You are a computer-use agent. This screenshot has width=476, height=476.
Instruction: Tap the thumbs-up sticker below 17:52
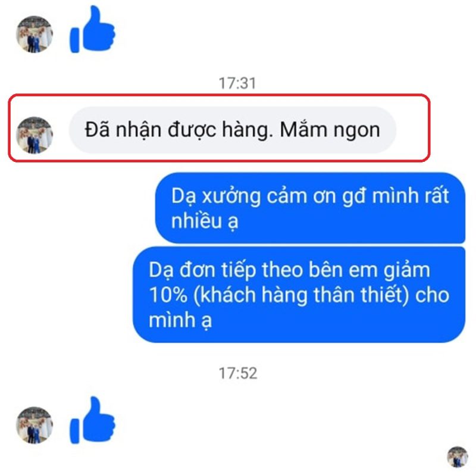coord(92,420)
